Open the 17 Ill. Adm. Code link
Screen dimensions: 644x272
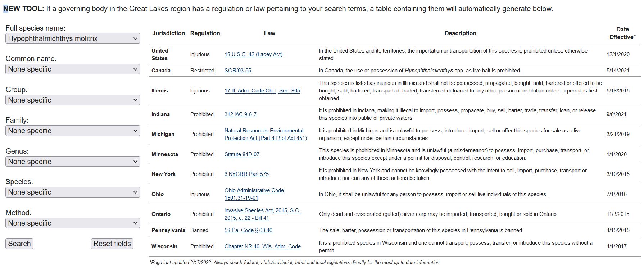pos(262,91)
